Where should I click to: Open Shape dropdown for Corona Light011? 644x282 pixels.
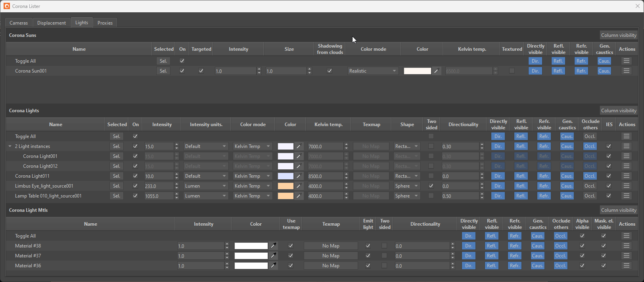pyautogui.click(x=407, y=176)
